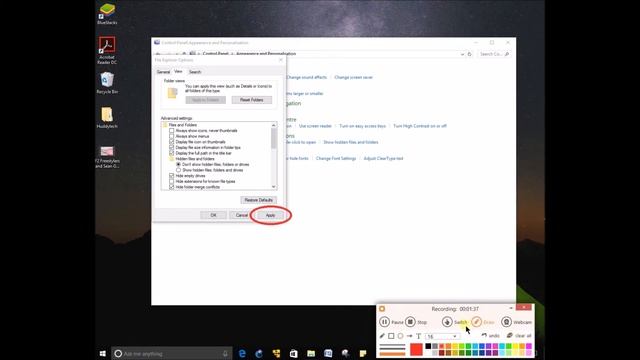Viewport: 640px width, 360px height.
Task: Select the freehand pen drawing tool
Action: (382, 336)
